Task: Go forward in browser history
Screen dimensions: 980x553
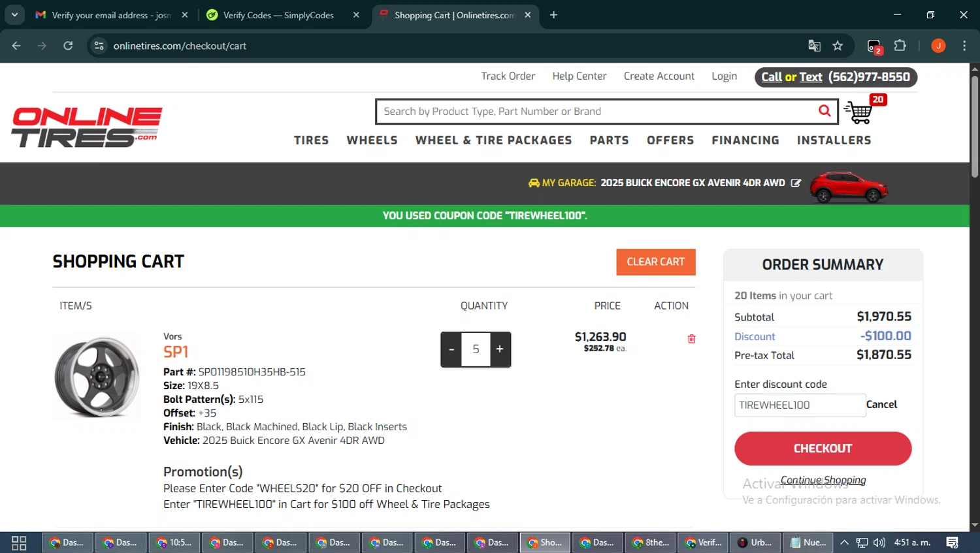Action: [42, 46]
